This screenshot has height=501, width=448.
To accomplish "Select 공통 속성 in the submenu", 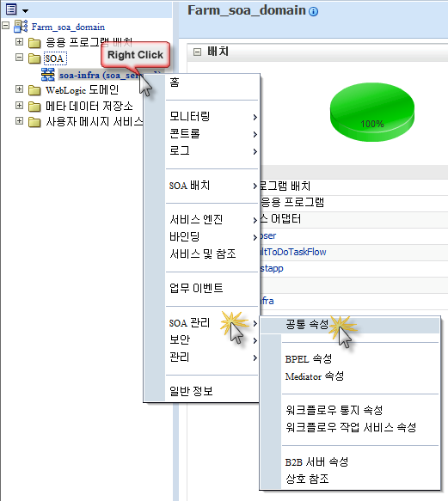I will 350,325.
